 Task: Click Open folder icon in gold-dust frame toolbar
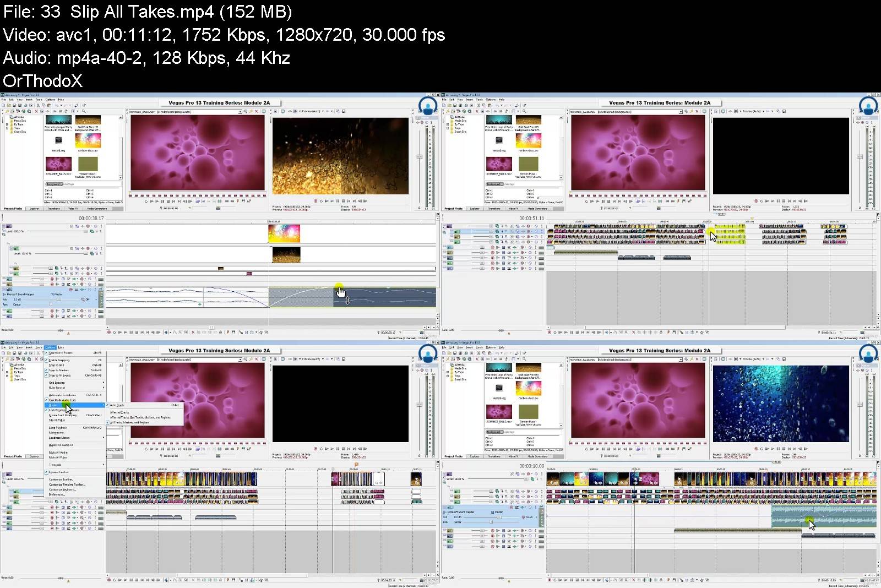click(x=9, y=105)
